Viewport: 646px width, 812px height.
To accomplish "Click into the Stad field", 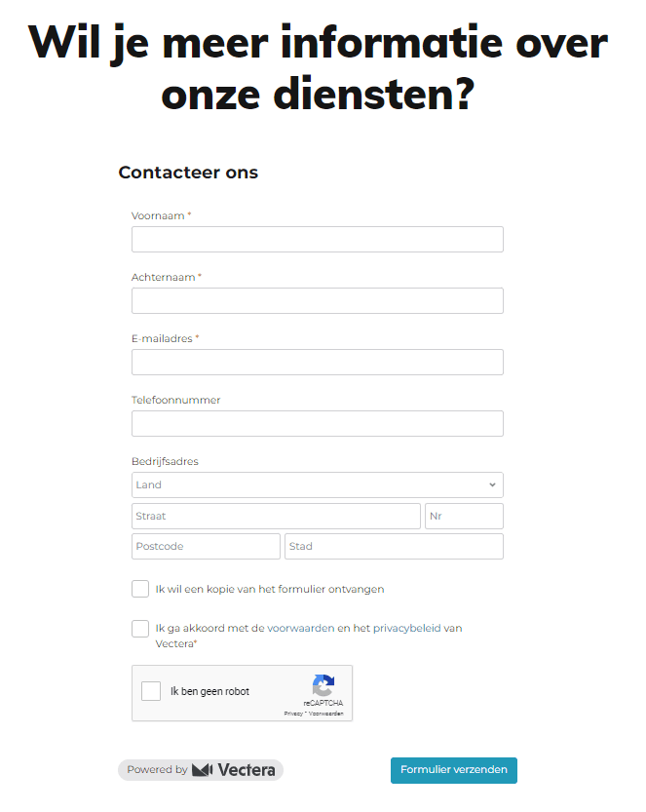I will (x=394, y=546).
